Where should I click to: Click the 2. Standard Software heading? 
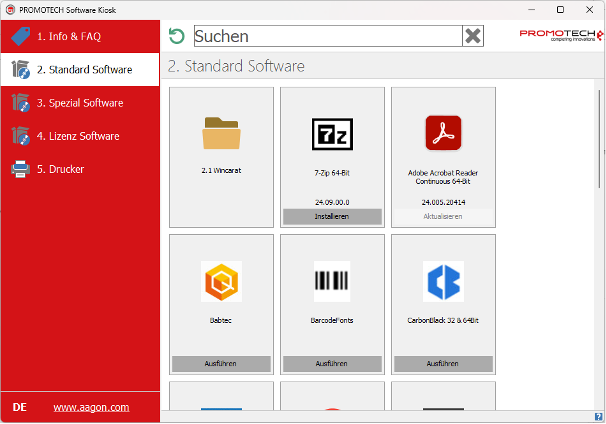pyautogui.click(x=236, y=66)
